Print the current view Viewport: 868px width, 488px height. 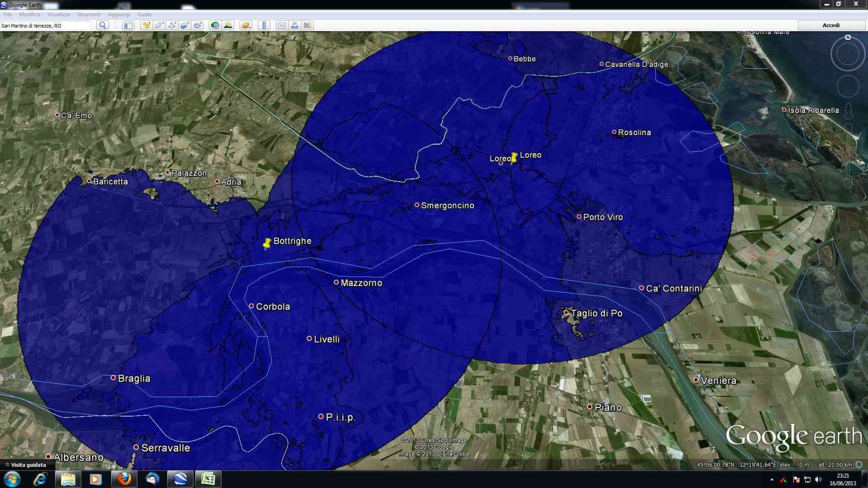tap(295, 25)
